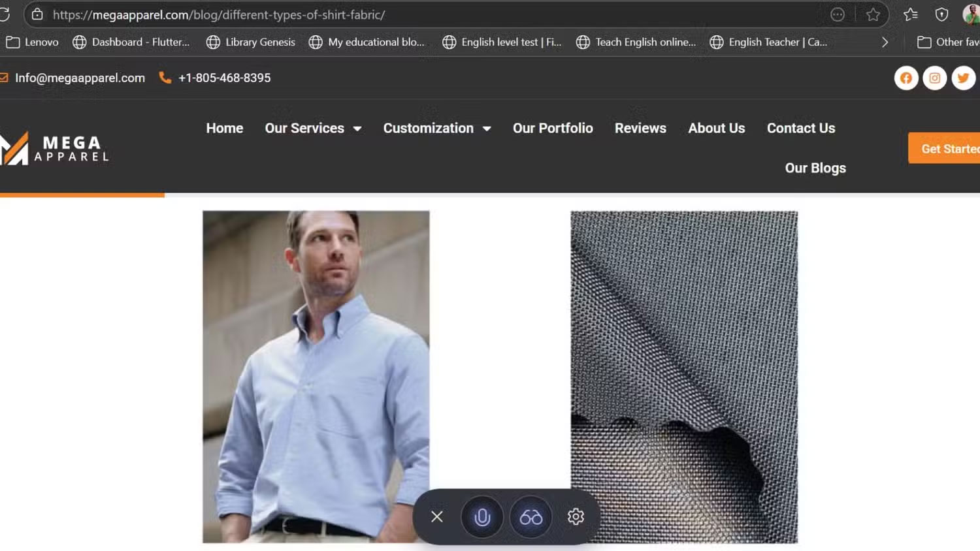This screenshot has height=551, width=980.
Task: Toggle the microphone in floating toolbar
Action: pos(482,517)
